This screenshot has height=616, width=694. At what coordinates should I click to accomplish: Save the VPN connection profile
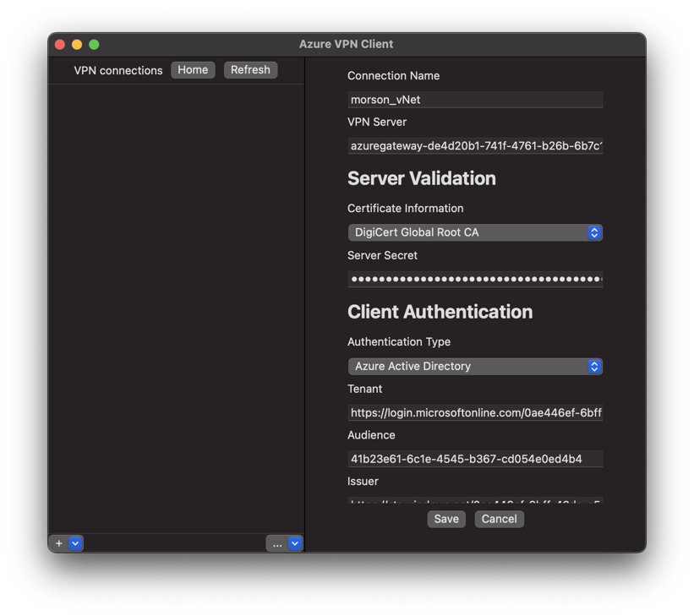click(446, 519)
